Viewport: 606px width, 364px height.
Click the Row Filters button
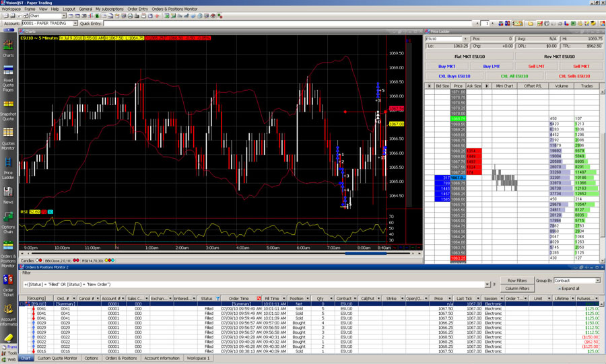(x=517, y=281)
